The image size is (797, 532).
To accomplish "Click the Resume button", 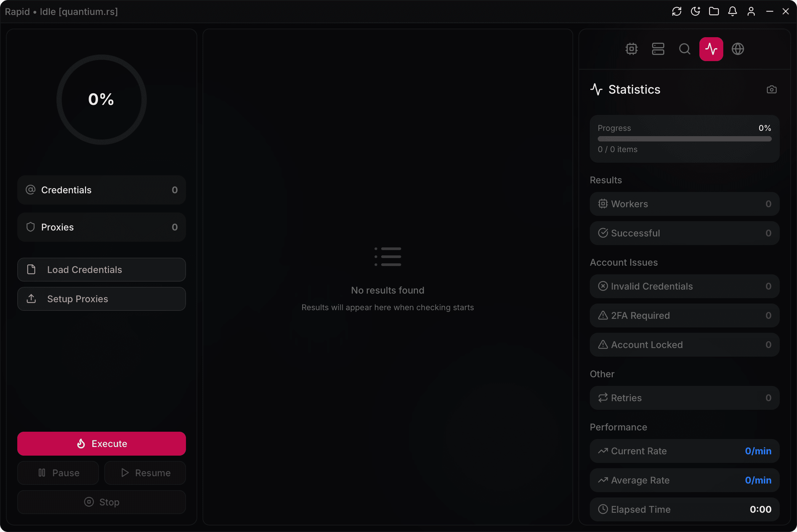I will click(x=145, y=473).
